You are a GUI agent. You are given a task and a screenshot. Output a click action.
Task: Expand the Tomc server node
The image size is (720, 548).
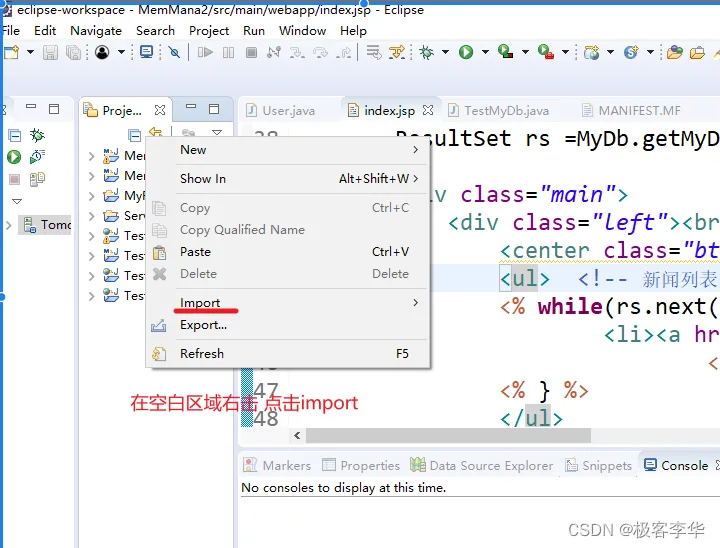pyautogui.click(x=9, y=225)
